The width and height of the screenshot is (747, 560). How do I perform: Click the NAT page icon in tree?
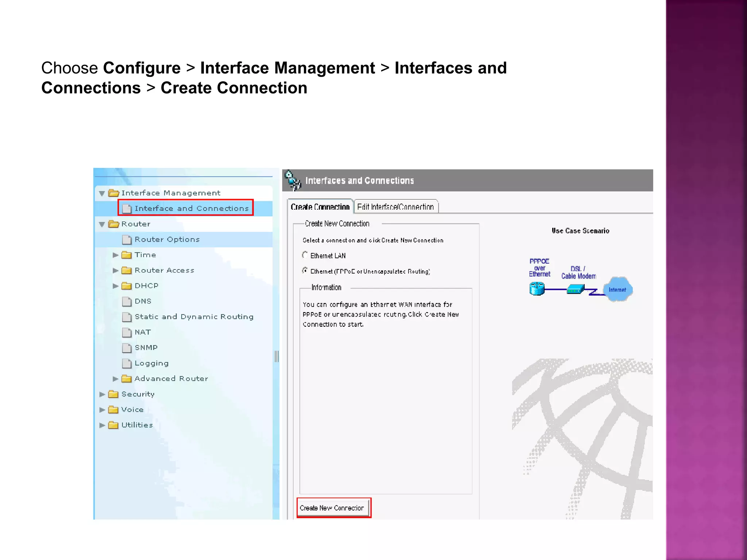pyautogui.click(x=127, y=332)
